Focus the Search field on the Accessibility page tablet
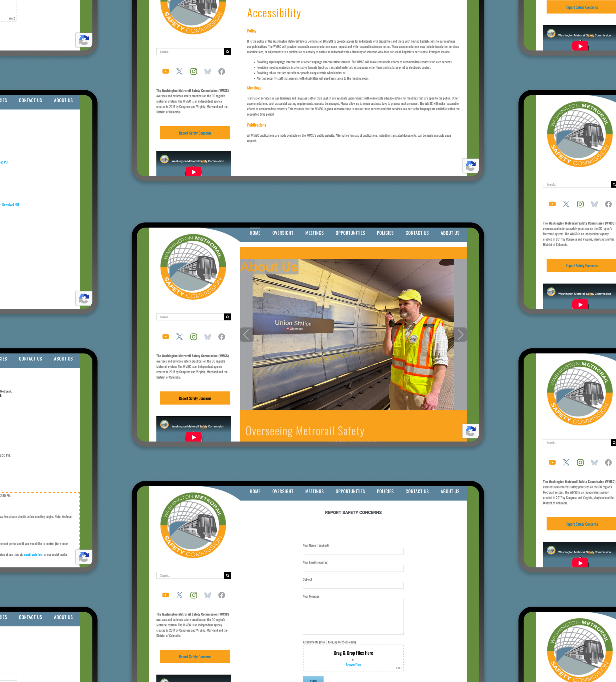616x682 pixels. click(190, 52)
